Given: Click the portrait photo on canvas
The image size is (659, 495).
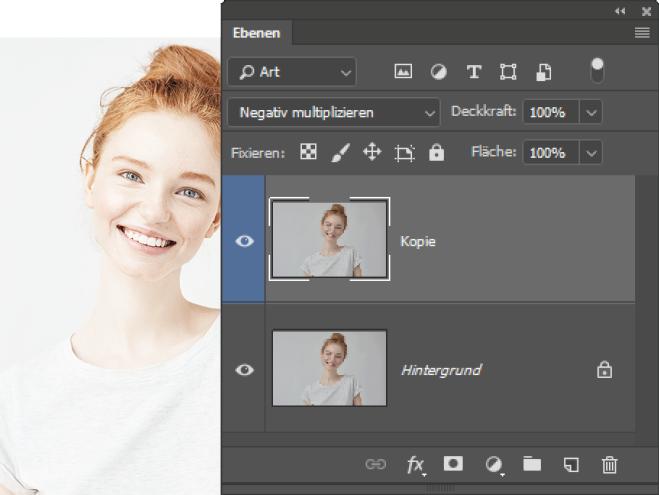Looking at the screenshot, I should click(110, 266).
